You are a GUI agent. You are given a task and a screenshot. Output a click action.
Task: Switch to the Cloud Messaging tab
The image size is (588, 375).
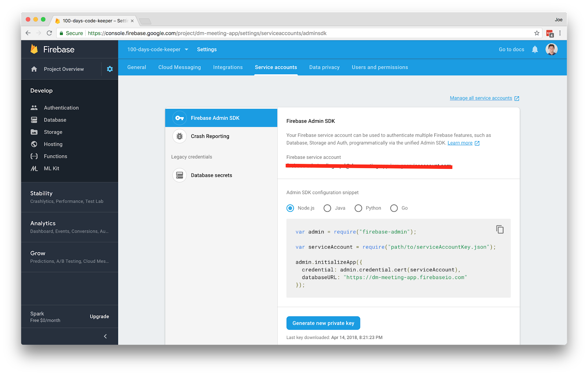tap(180, 67)
